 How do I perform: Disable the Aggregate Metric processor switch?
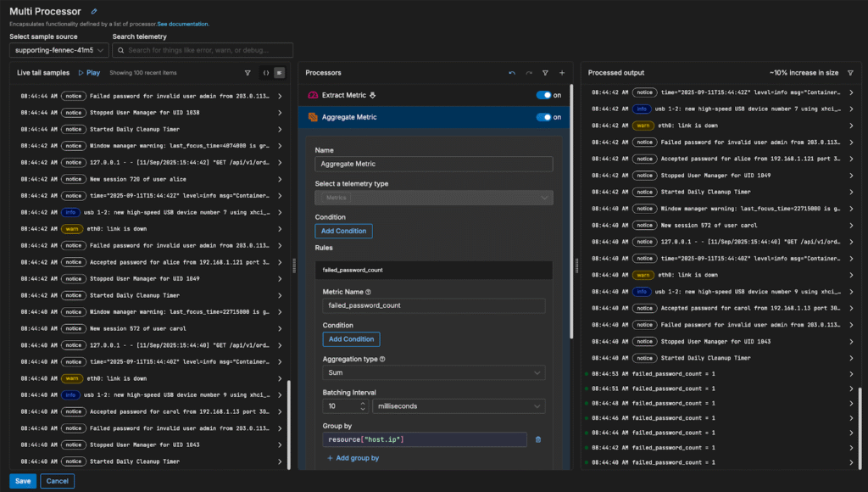(x=543, y=117)
